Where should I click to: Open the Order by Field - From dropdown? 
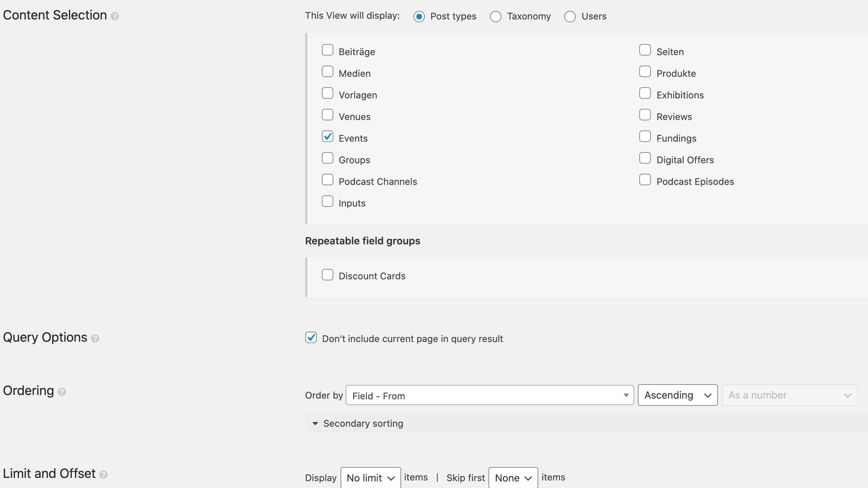490,395
